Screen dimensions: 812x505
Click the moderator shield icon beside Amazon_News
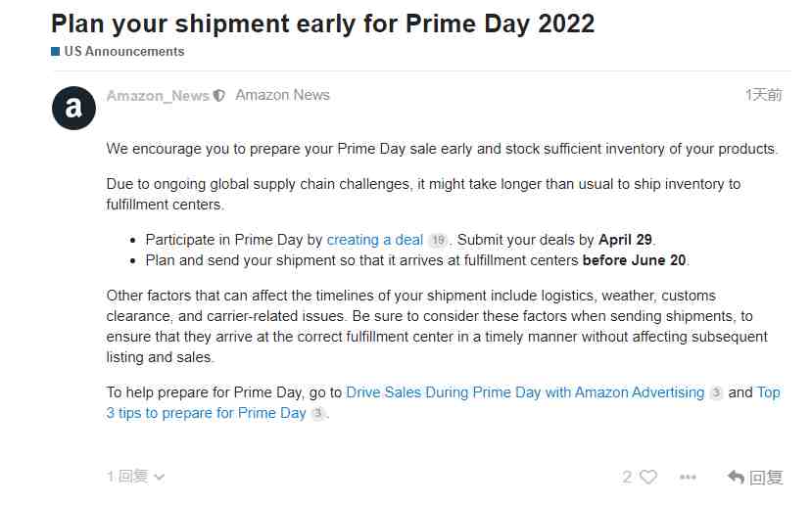click(x=219, y=95)
